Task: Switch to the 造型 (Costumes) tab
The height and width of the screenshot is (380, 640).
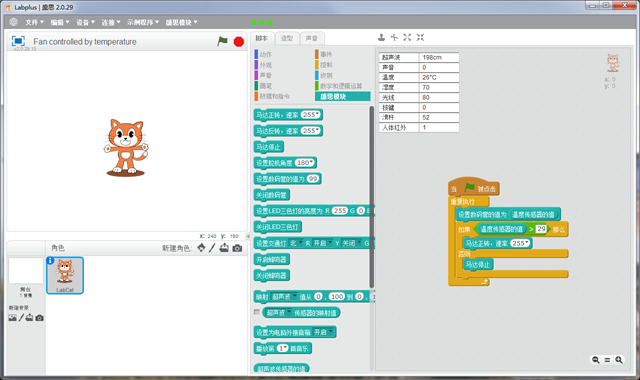Action: tap(287, 38)
